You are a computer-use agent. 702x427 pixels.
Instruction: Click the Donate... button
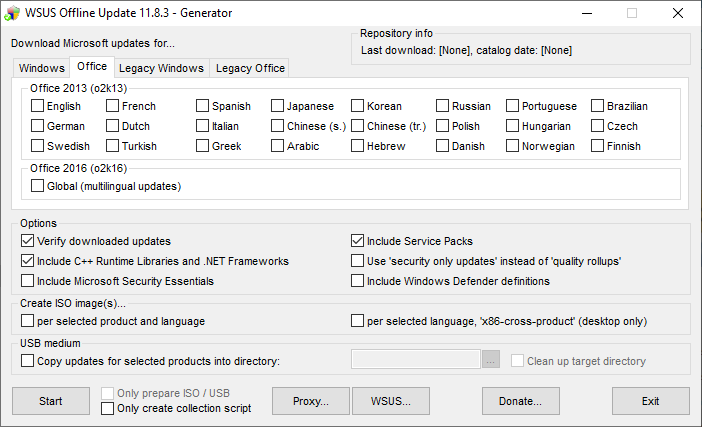point(521,401)
